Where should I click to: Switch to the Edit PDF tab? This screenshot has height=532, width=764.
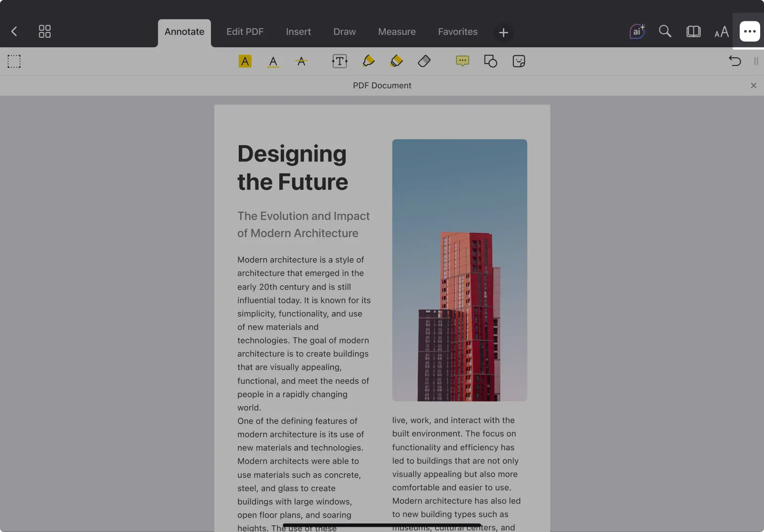point(244,31)
